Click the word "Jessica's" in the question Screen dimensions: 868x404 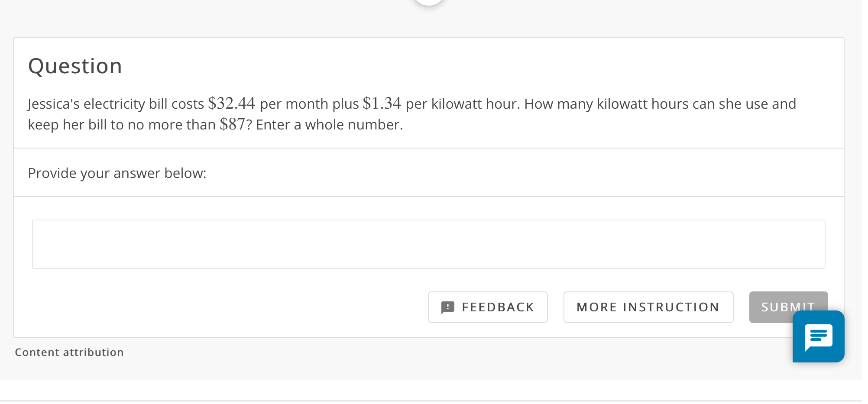54,104
